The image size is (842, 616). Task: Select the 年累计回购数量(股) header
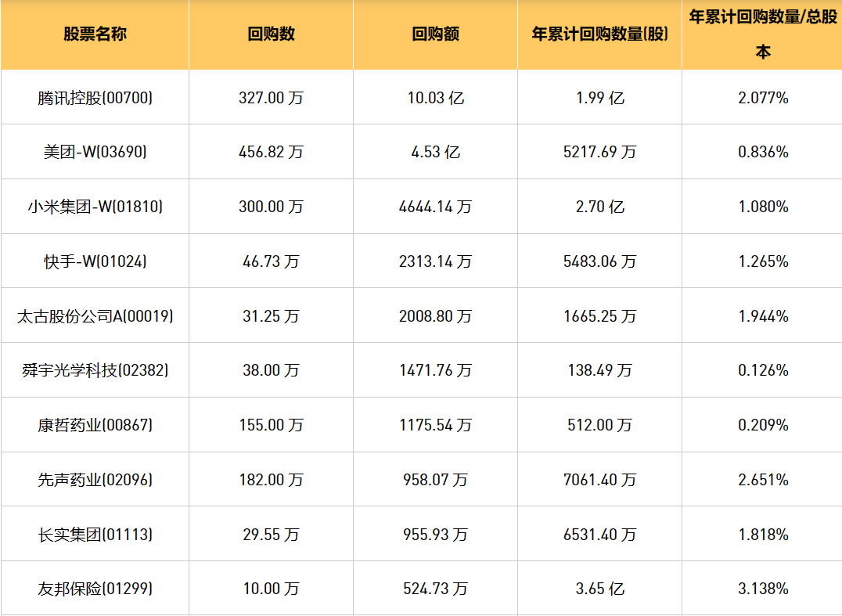click(599, 34)
